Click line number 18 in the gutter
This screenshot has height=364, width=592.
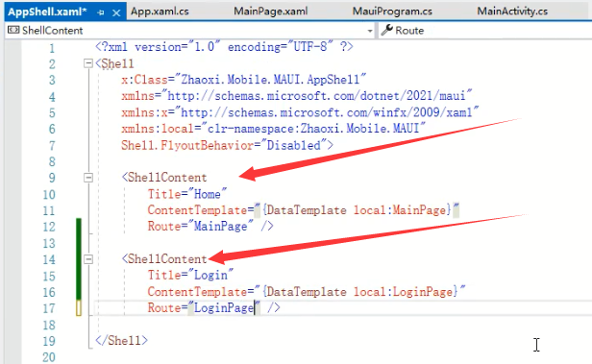click(49, 326)
